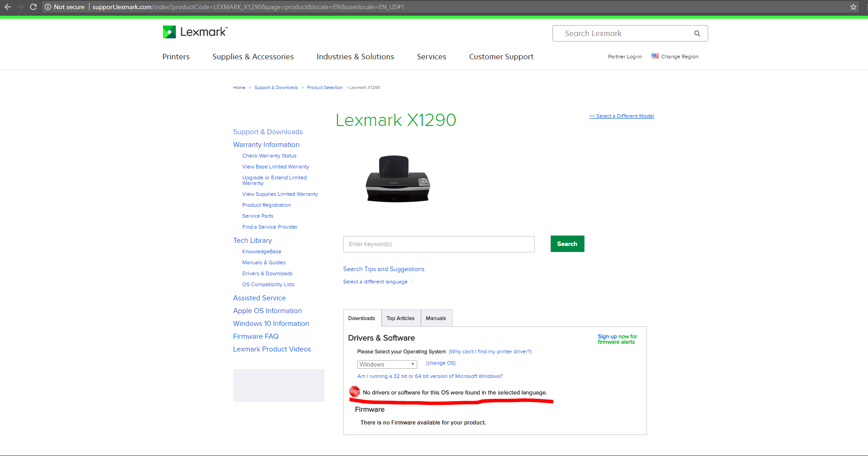Click the green Search button

pyautogui.click(x=567, y=244)
